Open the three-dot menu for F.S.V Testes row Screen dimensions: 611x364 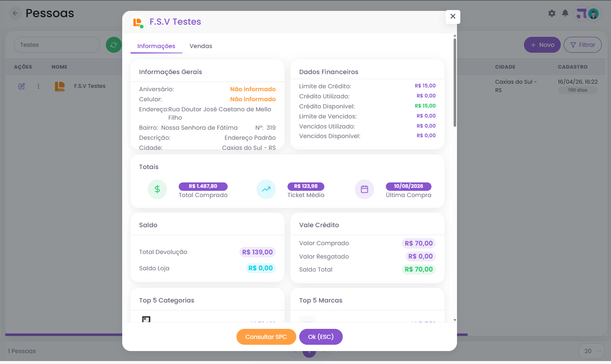pyautogui.click(x=39, y=86)
